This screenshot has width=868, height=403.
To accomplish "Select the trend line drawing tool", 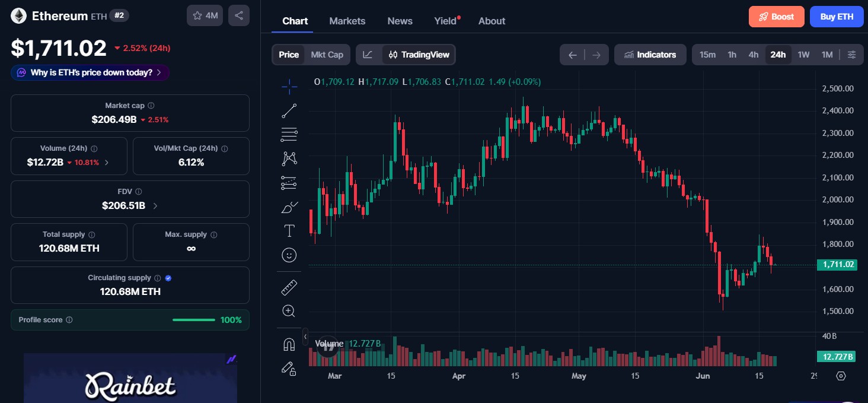I will pyautogui.click(x=289, y=110).
